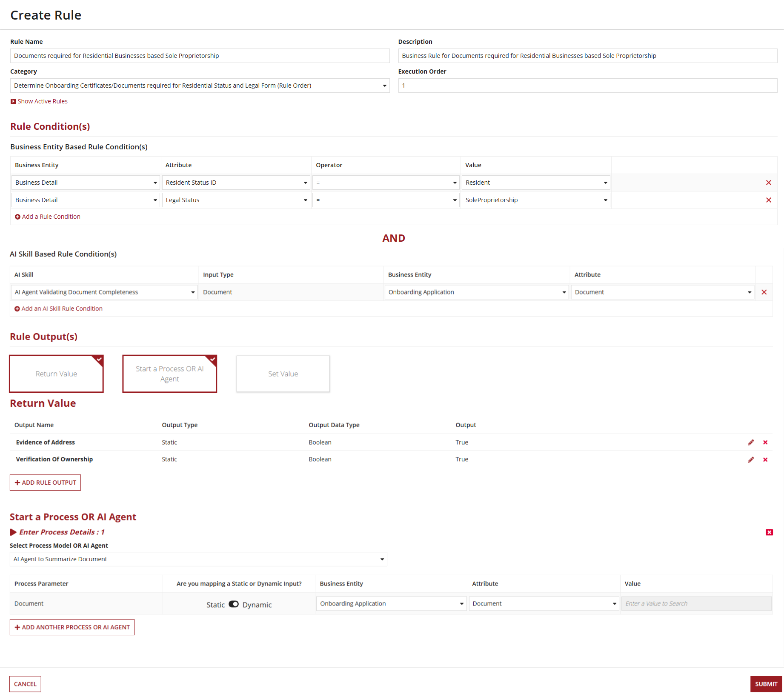Click the Execution Order field
The width and height of the screenshot is (784, 697).
[588, 86]
